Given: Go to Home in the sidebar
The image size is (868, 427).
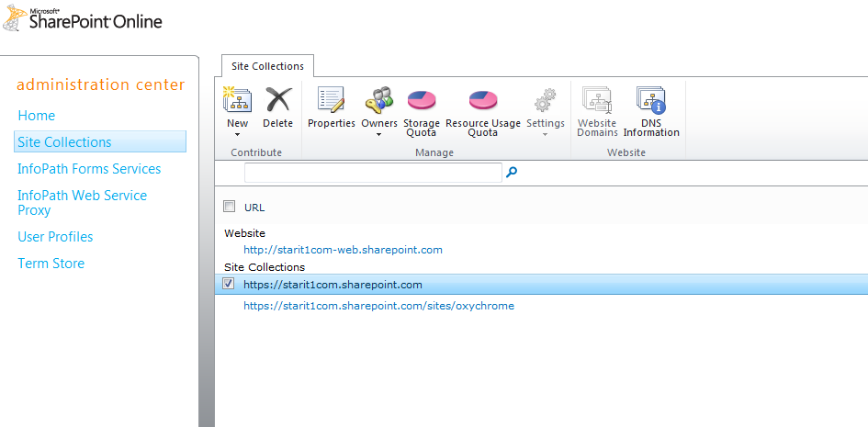Looking at the screenshot, I should pos(37,116).
